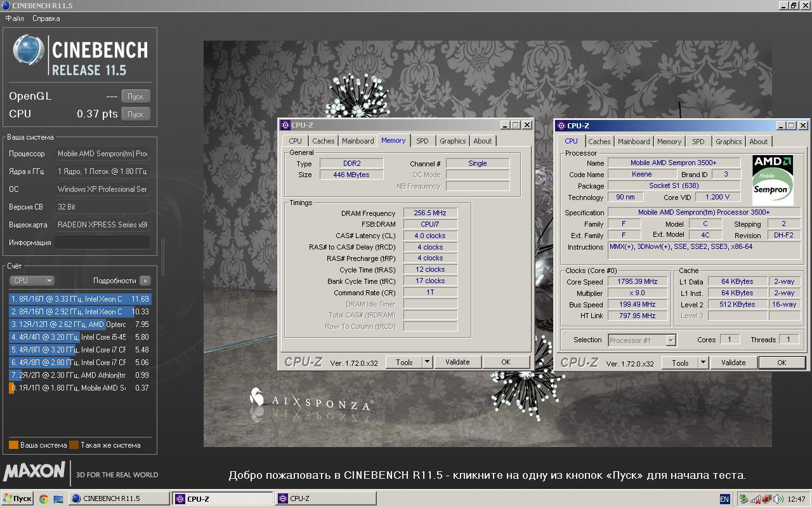Switch to CPU tab in memory CPU-Z window
Screen dimensions: 812x508
(x=295, y=141)
